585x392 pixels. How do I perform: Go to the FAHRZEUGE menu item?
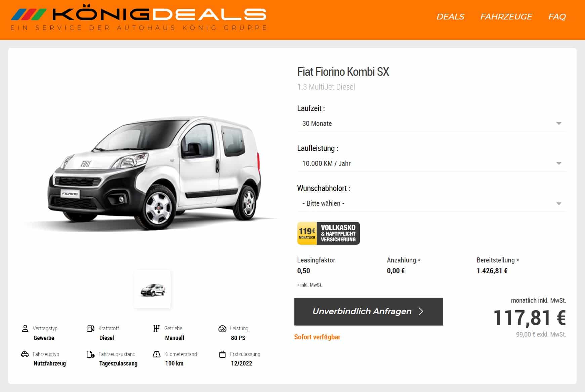506,17
